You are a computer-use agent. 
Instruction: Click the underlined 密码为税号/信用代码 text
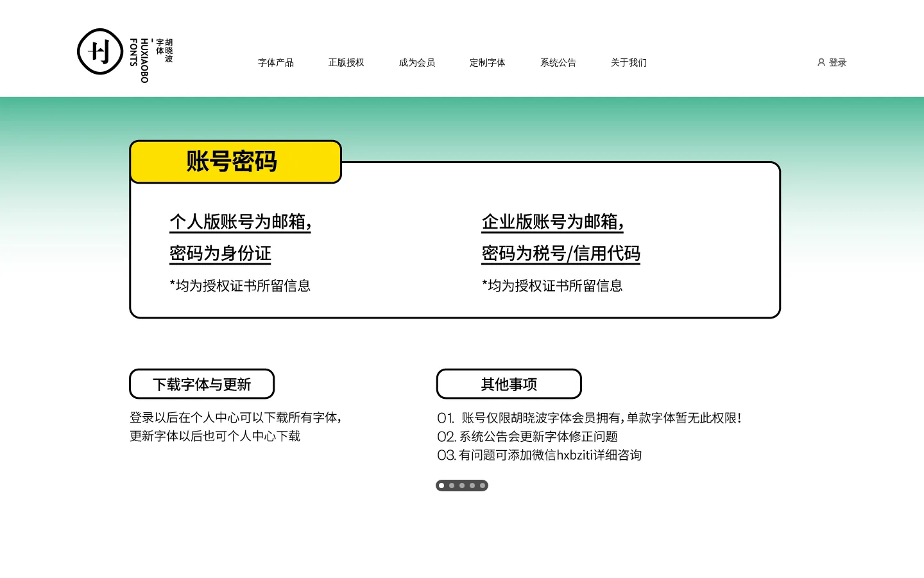click(561, 254)
